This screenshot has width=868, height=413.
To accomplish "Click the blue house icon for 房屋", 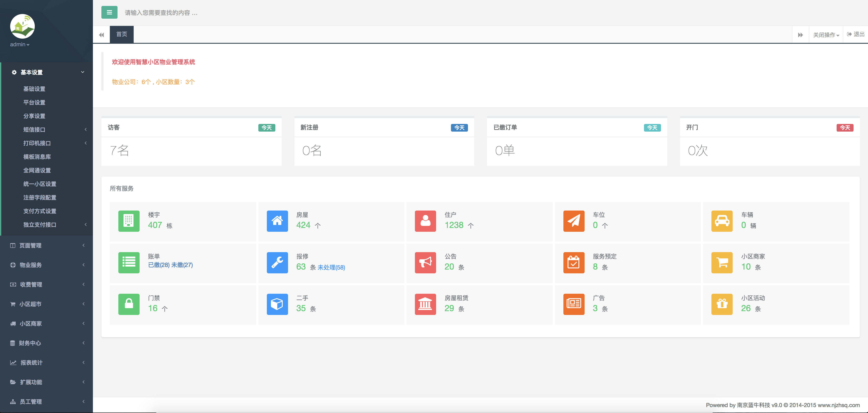I will pyautogui.click(x=277, y=221).
